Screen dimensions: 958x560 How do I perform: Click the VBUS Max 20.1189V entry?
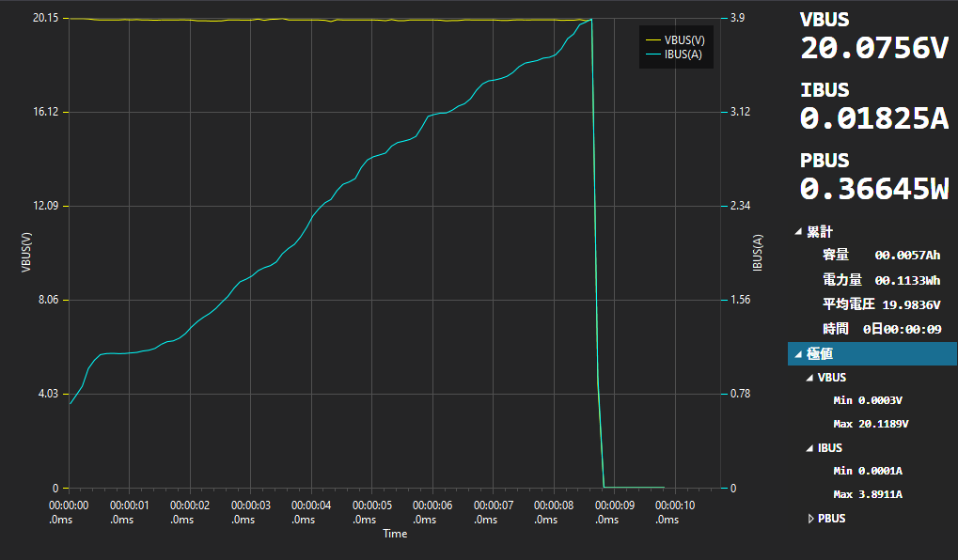click(x=871, y=424)
